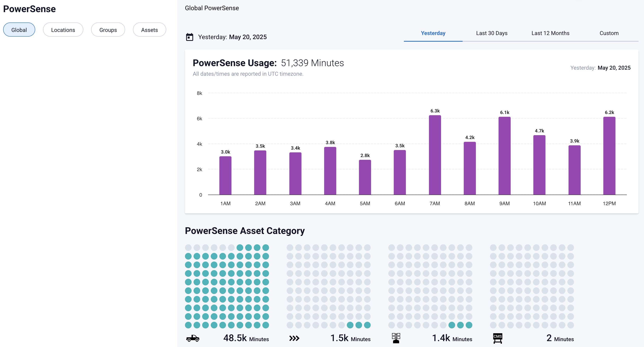
Task: Click the 12PM bar showing 6.2k
Action: pos(609,156)
